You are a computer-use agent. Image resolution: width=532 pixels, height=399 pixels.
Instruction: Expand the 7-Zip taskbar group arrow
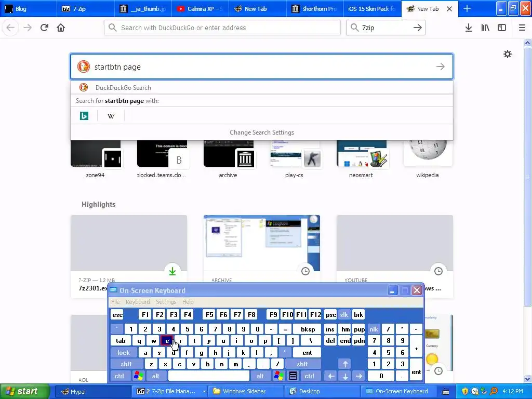point(204,391)
